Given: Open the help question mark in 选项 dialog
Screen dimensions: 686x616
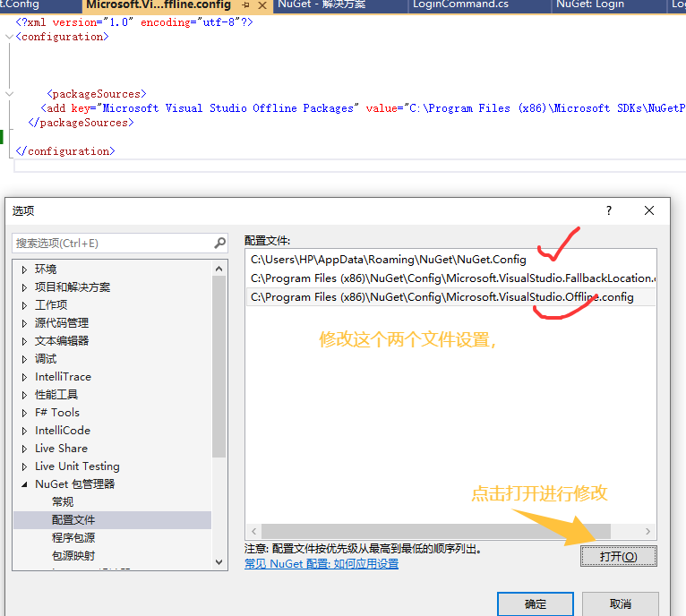Looking at the screenshot, I should tap(609, 210).
